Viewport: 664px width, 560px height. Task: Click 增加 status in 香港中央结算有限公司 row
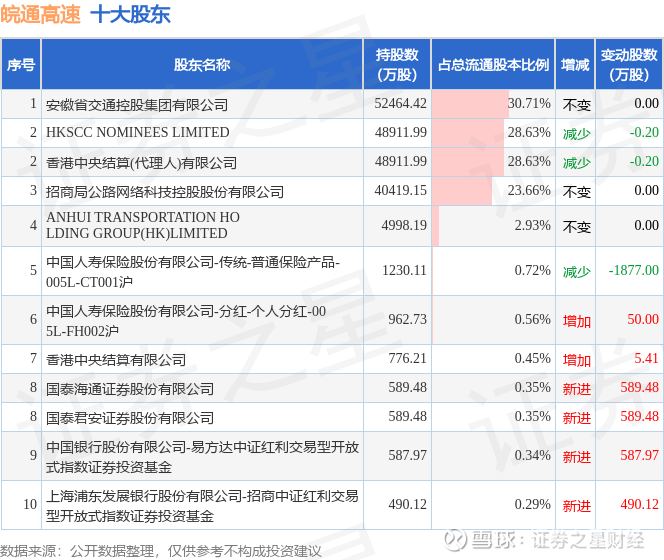pos(576,360)
